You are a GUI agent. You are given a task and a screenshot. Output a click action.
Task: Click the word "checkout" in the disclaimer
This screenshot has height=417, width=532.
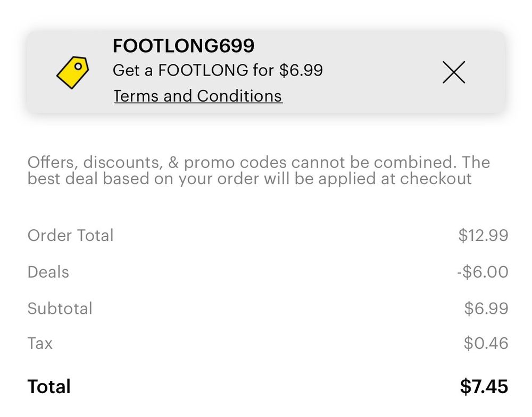(436, 178)
